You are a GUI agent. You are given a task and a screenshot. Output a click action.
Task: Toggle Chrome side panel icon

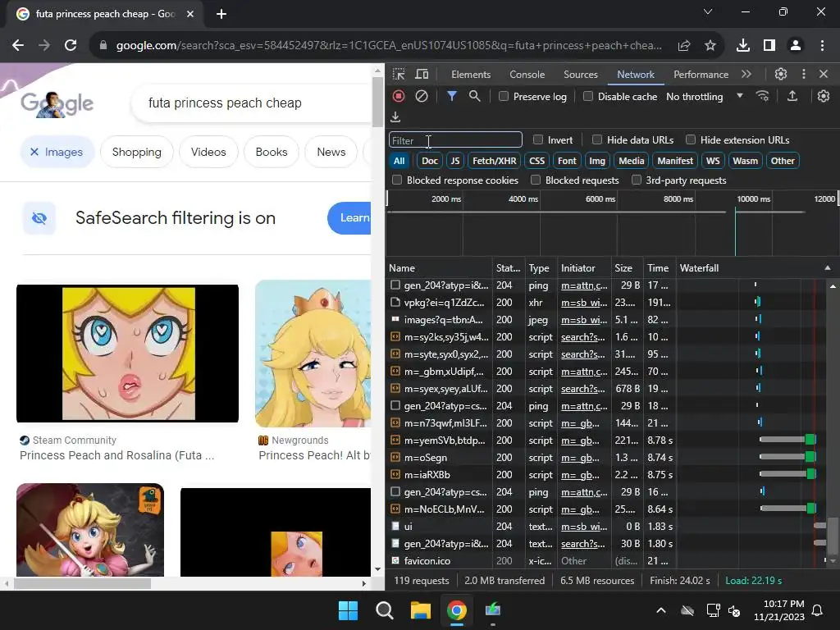coord(769,46)
